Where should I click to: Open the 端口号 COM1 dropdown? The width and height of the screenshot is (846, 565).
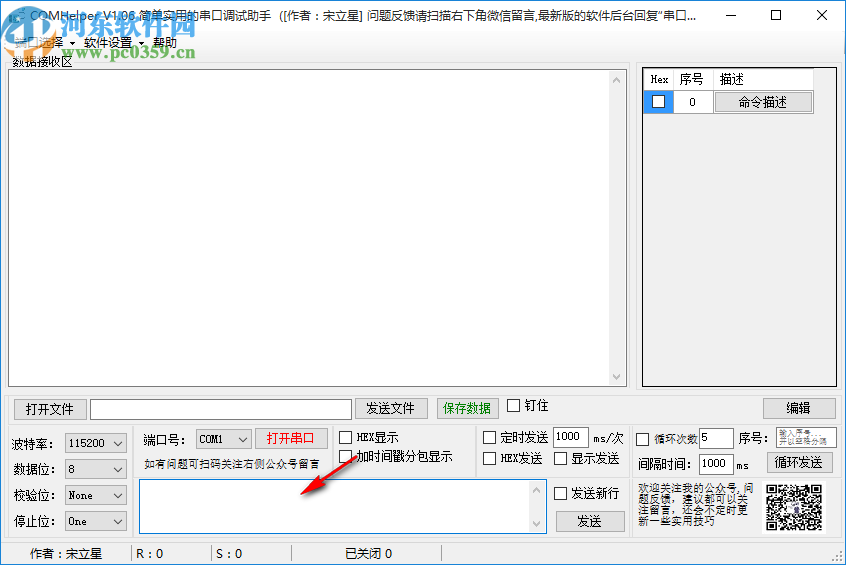(223, 439)
